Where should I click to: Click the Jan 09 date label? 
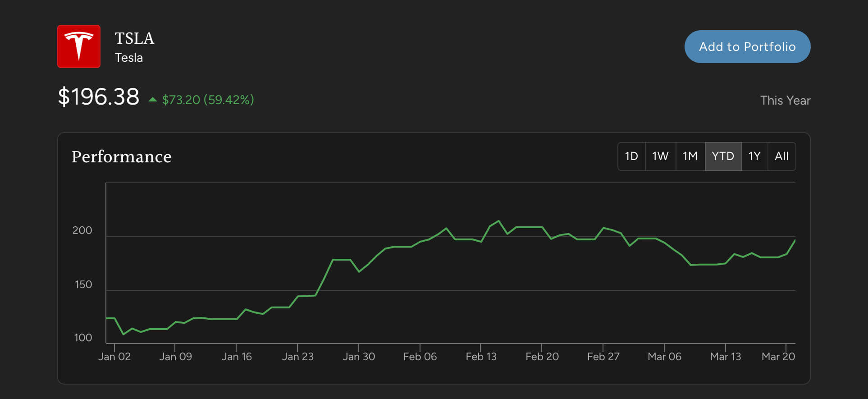click(x=175, y=357)
